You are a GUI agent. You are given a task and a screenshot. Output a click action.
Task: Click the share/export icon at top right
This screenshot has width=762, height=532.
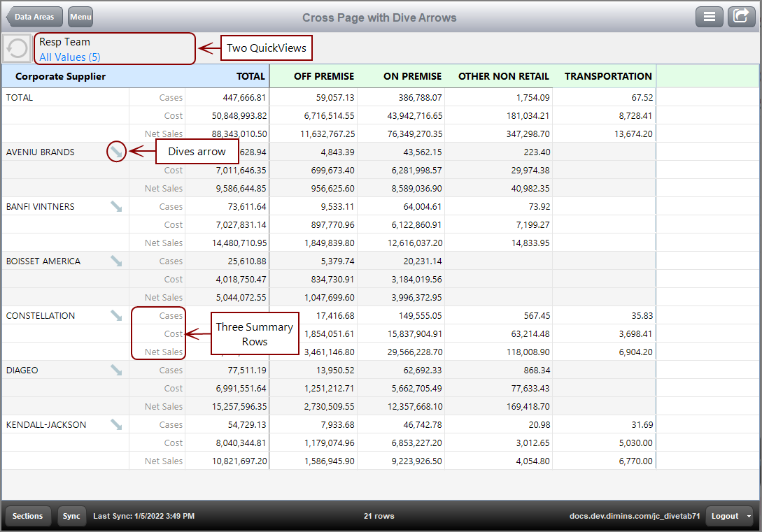741,16
